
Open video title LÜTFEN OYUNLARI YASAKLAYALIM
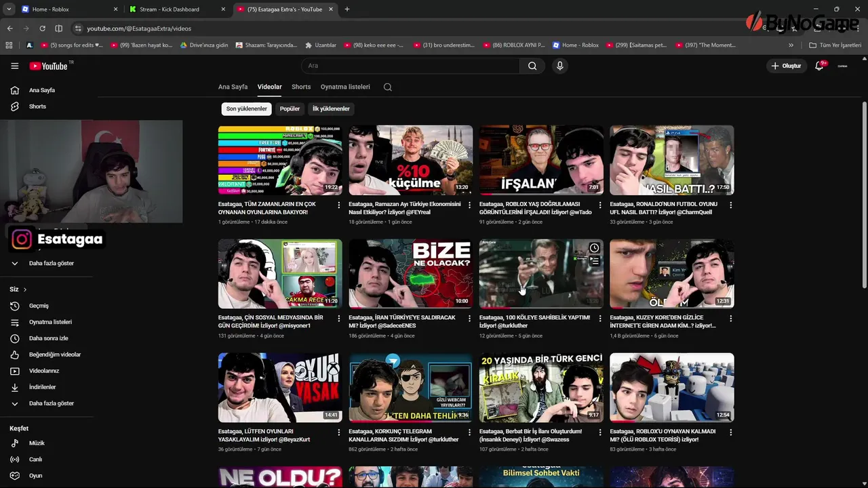click(x=264, y=435)
